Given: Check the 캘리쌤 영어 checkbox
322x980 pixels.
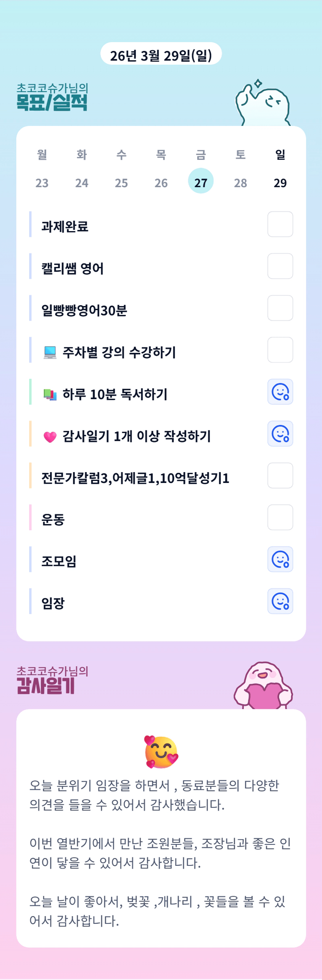Looking at the screenshot, I should pos(280,266).
